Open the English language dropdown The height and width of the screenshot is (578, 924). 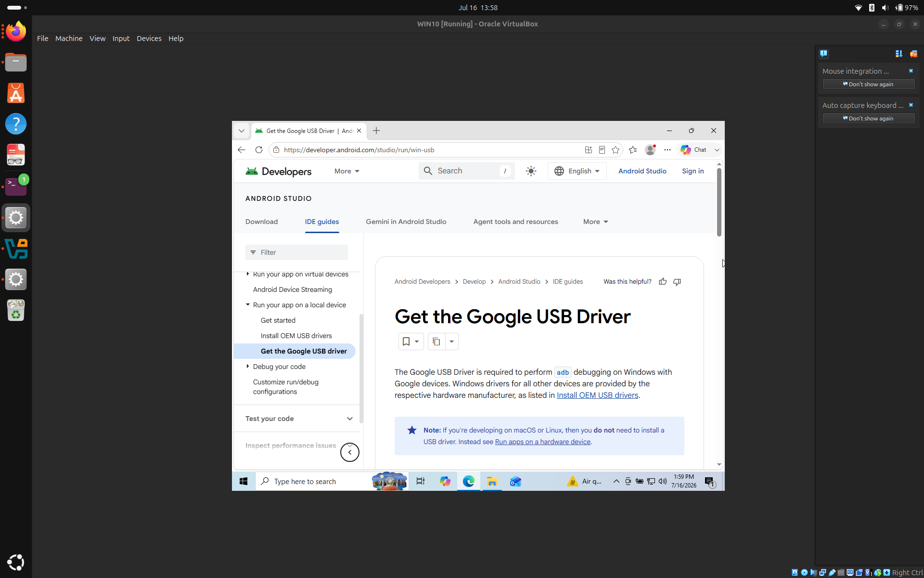point(577,171)
